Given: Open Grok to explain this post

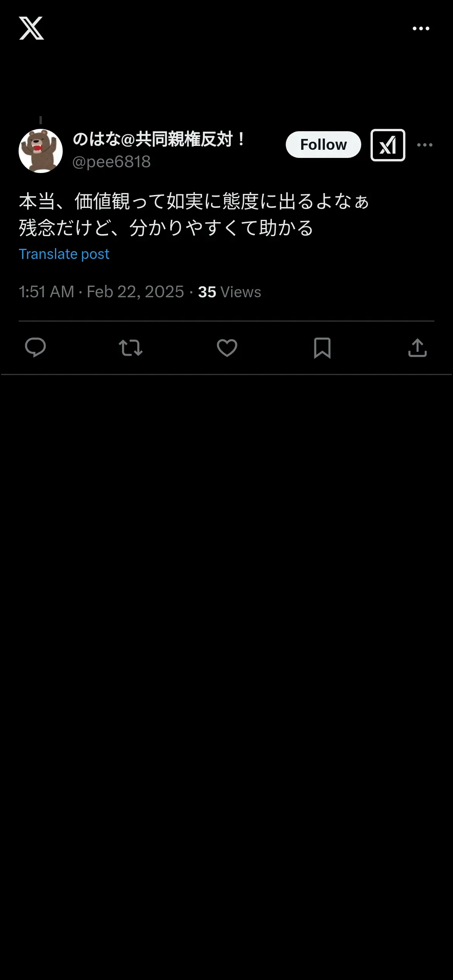Looking at the screenshot, I should click(x=388, y=145).
